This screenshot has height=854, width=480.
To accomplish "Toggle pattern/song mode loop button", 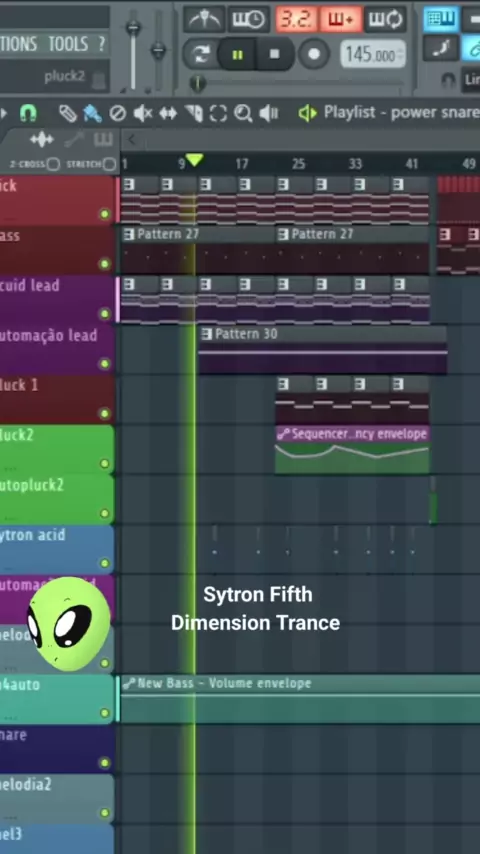I will pos(201,54).
